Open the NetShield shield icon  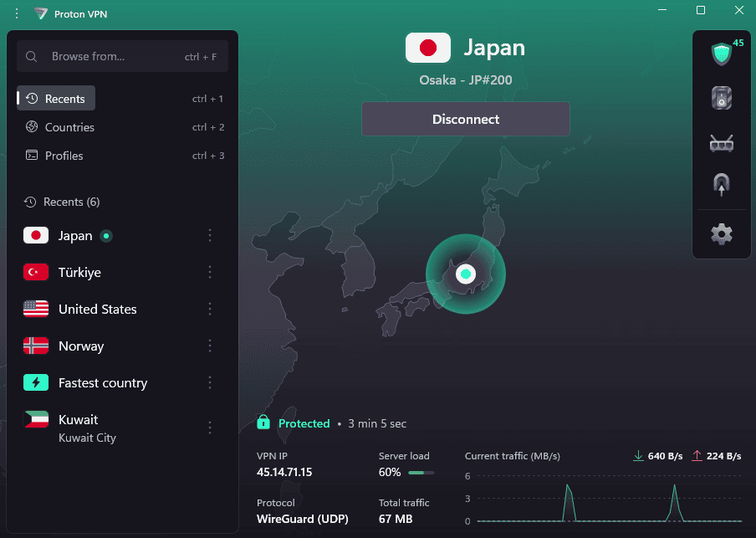(x=720, y=54)
